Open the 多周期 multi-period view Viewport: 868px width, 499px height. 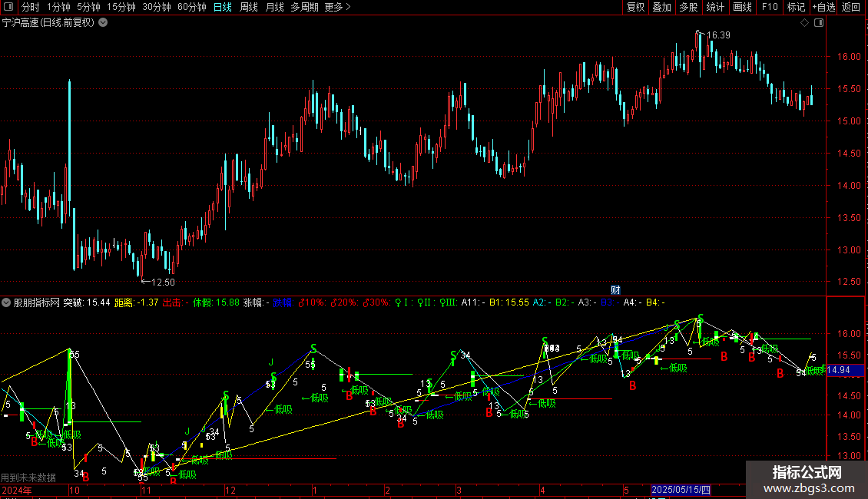coord(304,7)
